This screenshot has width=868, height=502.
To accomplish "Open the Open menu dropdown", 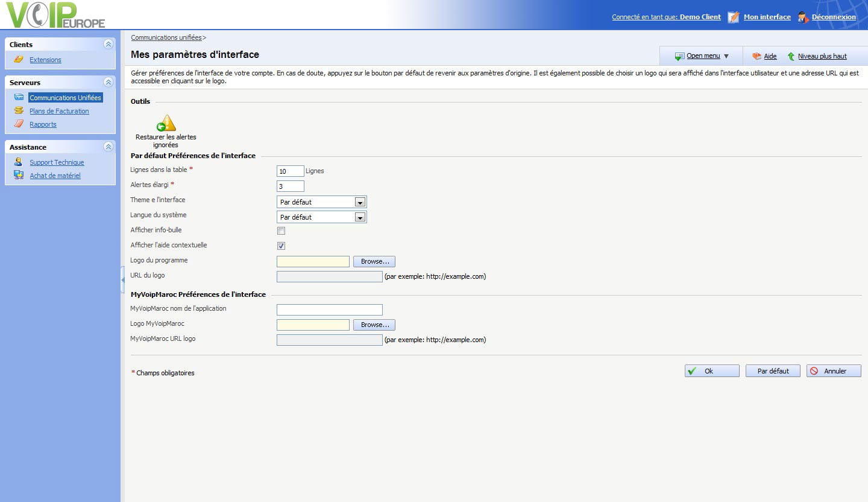I will 703,56.
